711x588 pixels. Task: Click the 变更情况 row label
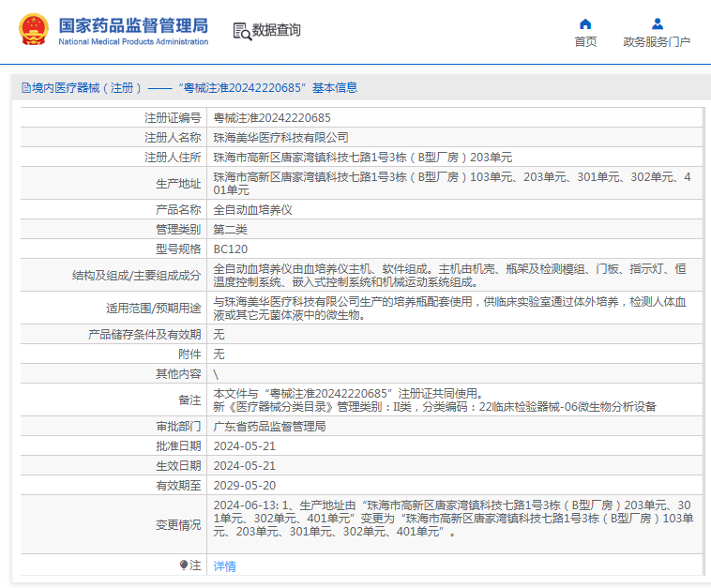click(x=178, y=525)
